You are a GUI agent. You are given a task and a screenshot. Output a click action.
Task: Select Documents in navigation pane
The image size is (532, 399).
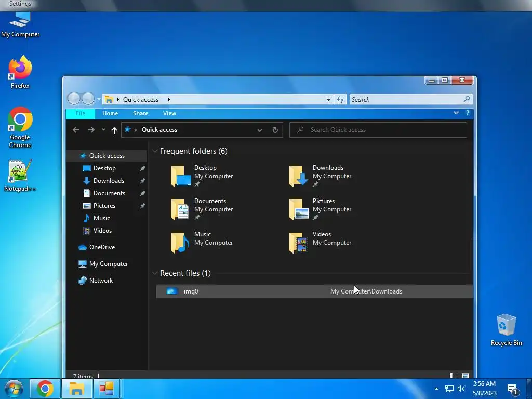(109, 193)
